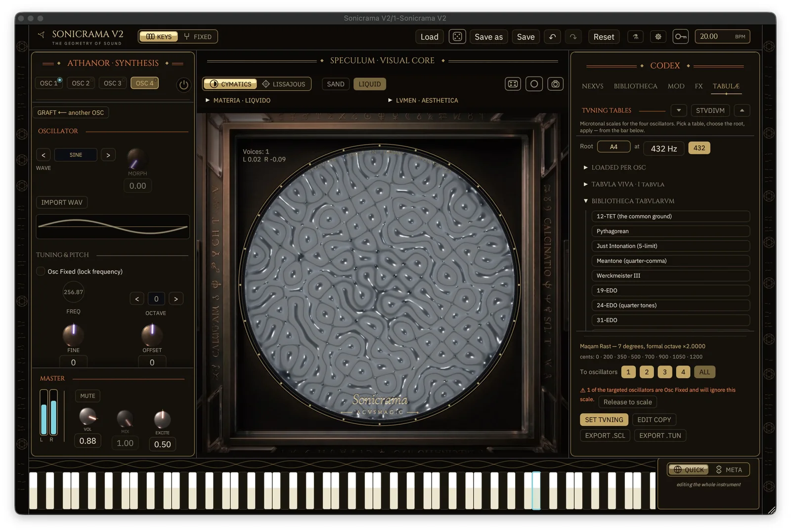The height and width of the screenshot is (532, 791).
Task: Select previous waveform arrow
Action: click(x=44, y=155)
